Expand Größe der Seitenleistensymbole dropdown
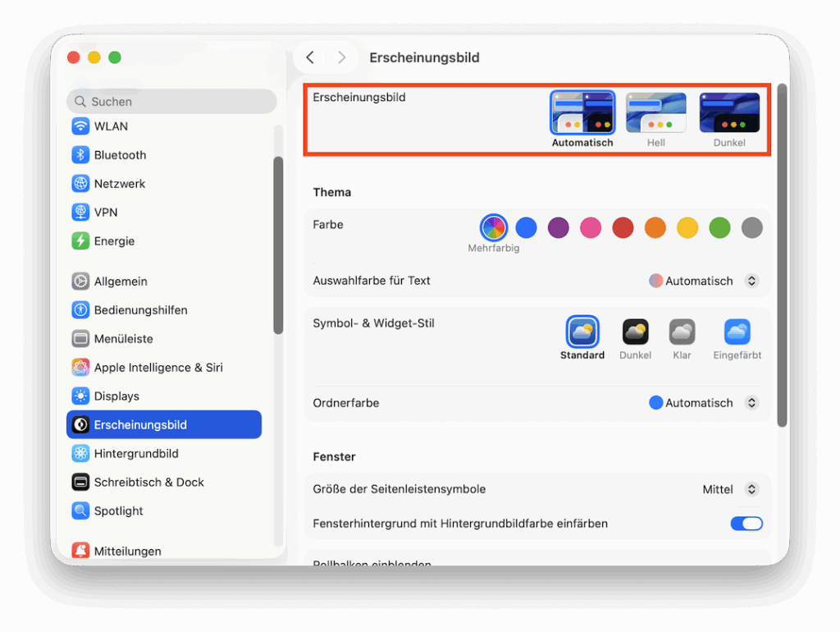Image resolution: width=840 pixels, height=632 pixels. tap(751, 489)
